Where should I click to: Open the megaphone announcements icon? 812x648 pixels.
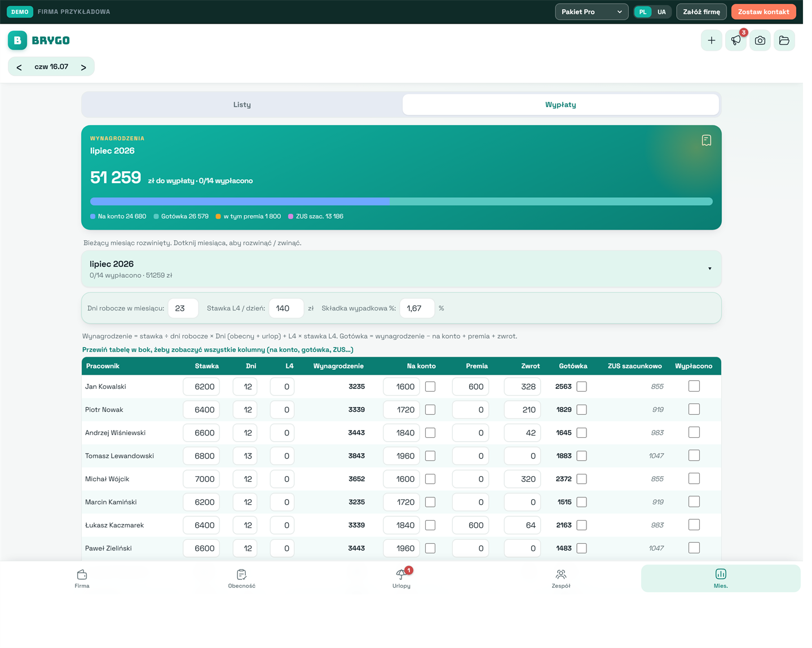coord(736,41)
